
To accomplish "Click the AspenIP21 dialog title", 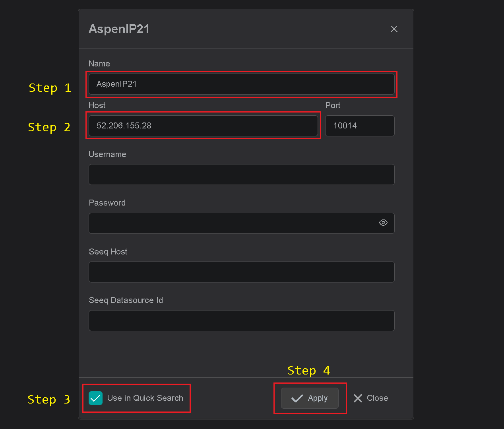I will click(x=119, y=29).
